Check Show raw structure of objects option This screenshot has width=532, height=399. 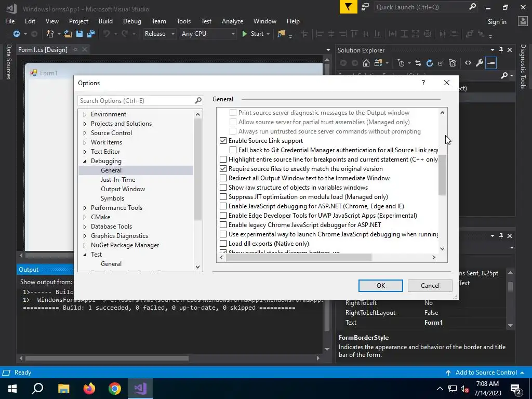tap(223, 187)
